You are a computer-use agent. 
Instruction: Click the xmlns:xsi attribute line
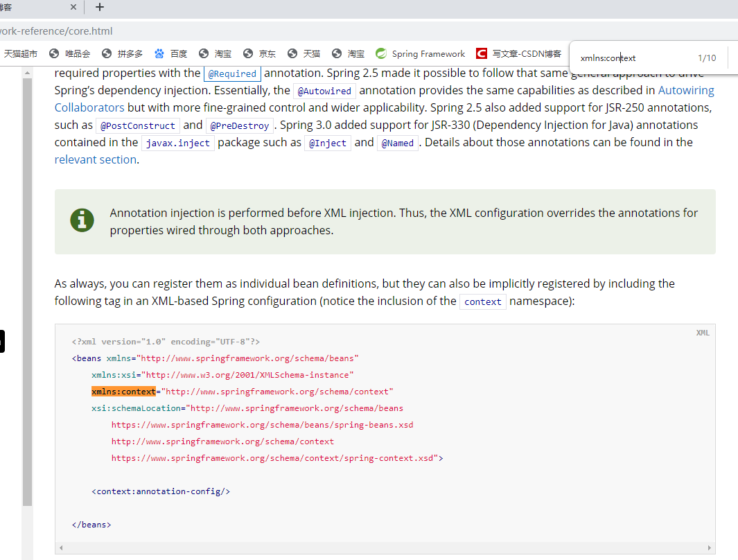pos(222,375)
